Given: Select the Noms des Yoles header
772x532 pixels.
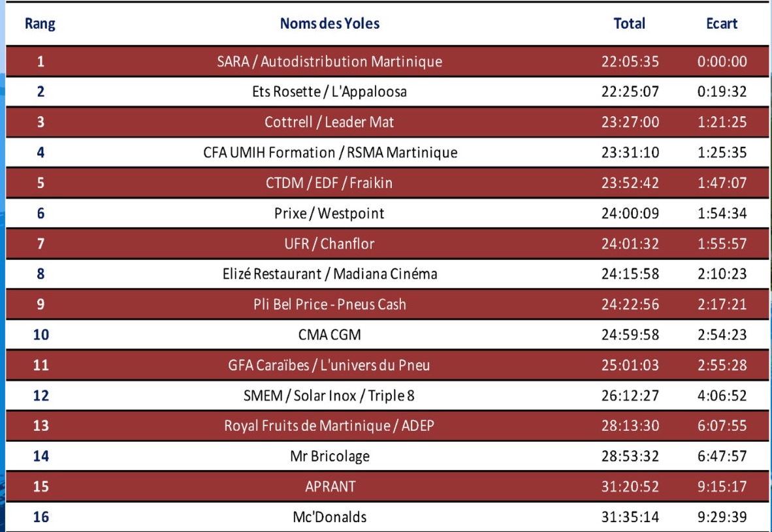Looking at the screenshot, I should pos(329,23).
